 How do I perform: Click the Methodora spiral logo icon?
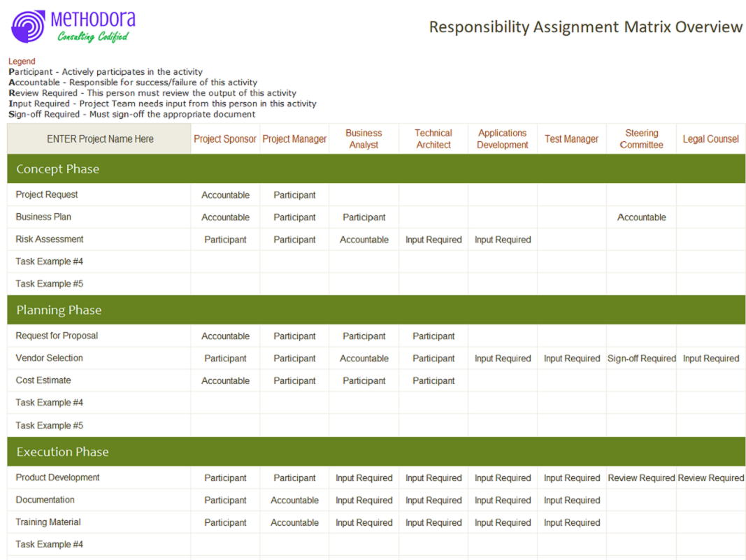(28, 27)
